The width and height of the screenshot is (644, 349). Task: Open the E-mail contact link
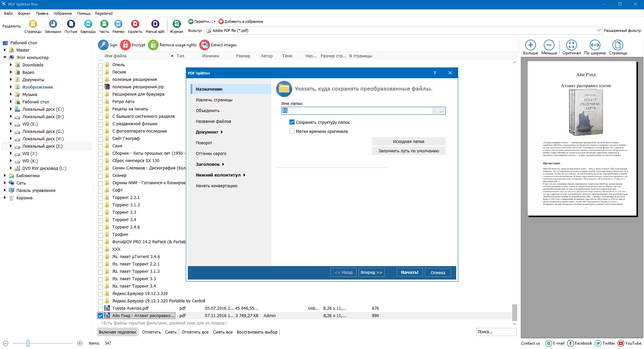tap(555, 343)
